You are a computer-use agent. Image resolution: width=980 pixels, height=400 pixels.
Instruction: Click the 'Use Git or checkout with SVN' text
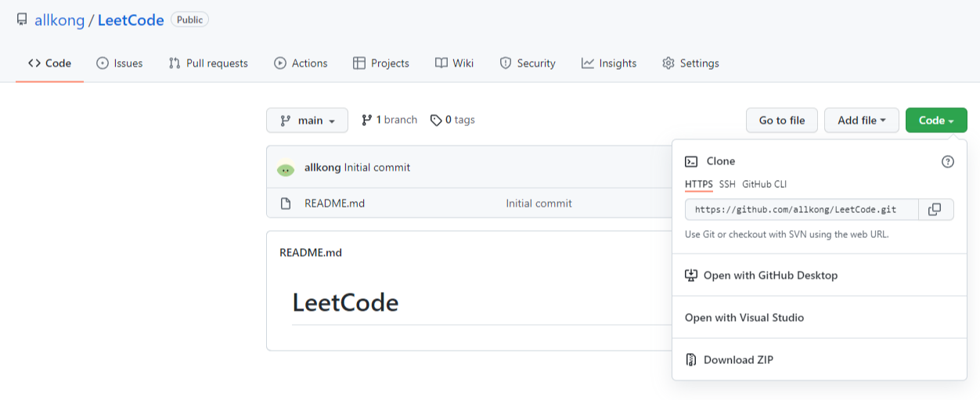click(x=787, y=234)
